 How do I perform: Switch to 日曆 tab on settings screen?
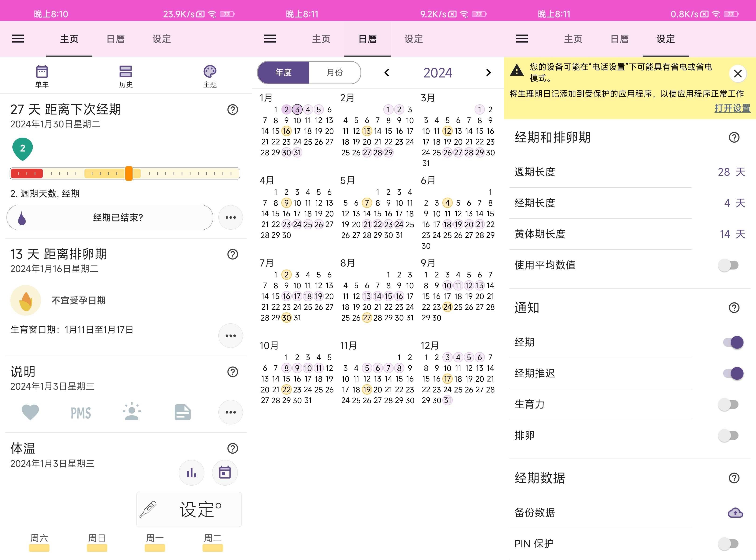pyautogui.click(x=619, y=39)
